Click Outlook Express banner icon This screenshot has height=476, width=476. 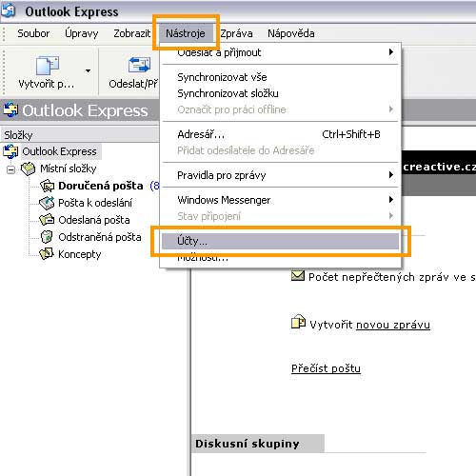coord(10,109)
